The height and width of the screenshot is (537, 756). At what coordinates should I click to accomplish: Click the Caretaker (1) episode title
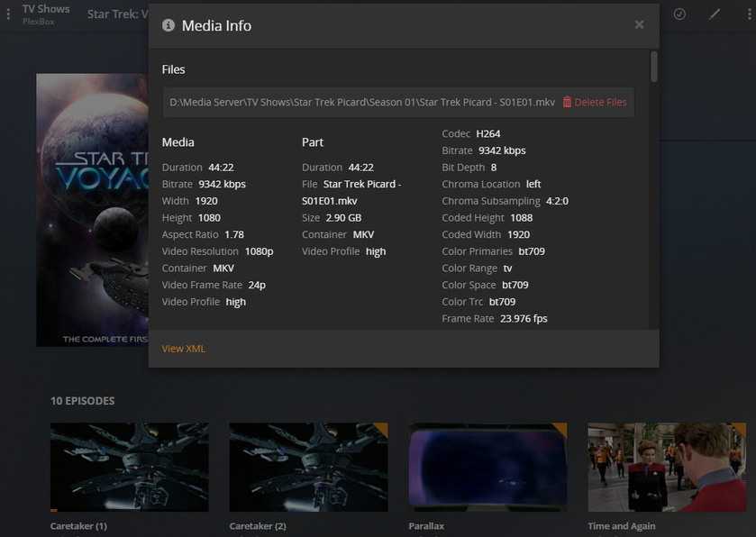coord(78,526)
